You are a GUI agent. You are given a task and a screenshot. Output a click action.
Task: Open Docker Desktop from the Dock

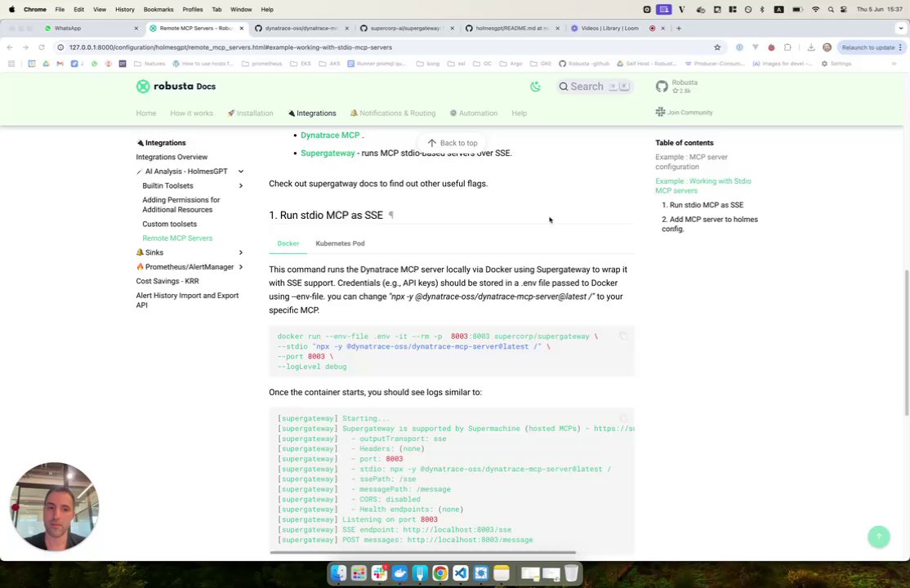(400, 573)
